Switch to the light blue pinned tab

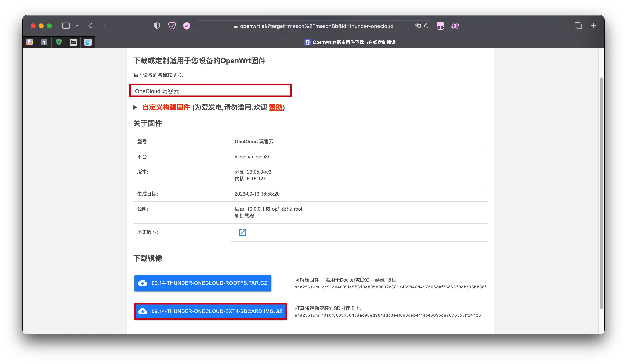click(88, 42)
